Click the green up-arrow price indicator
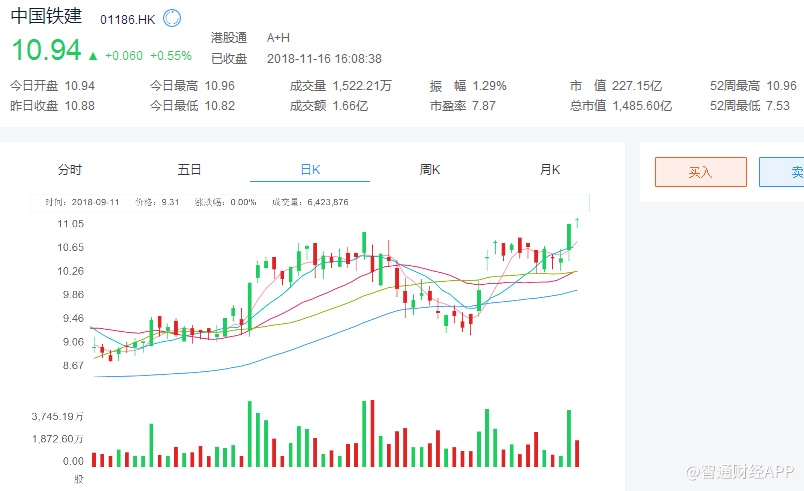 [93, 56]
